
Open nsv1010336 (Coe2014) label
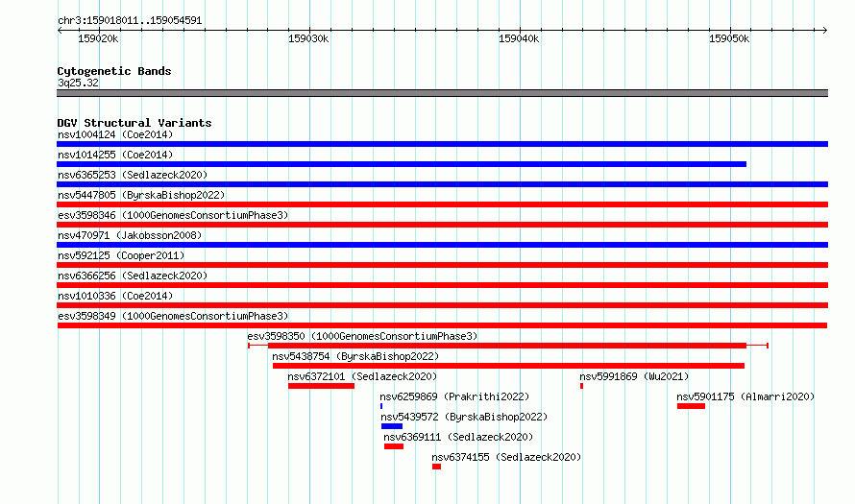(115, 296)
